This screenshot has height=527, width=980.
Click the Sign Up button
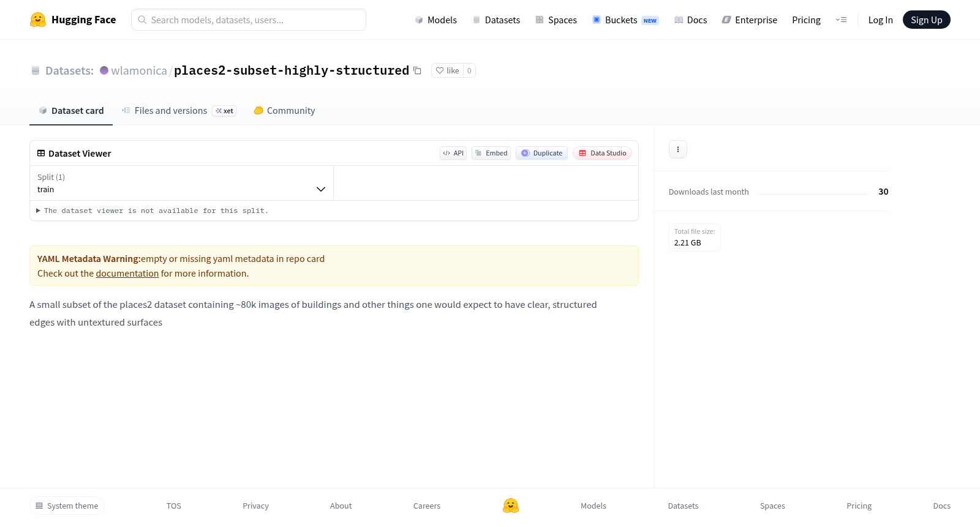926,20
